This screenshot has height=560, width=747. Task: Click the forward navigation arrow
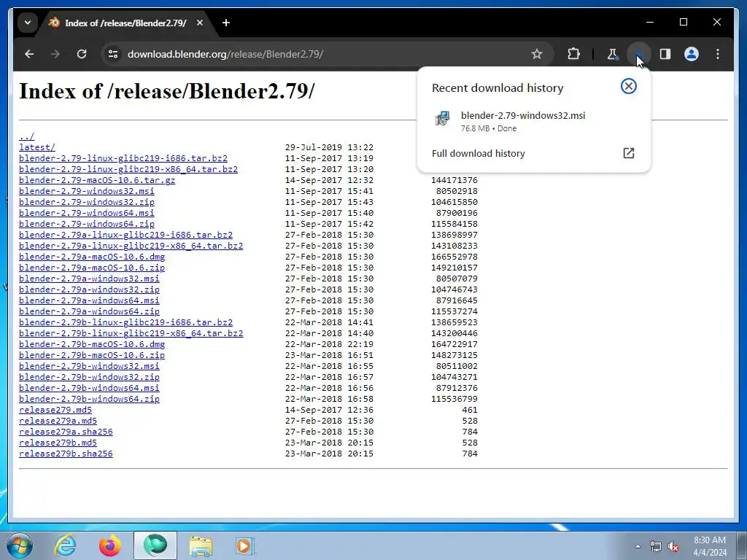coord(55,54)
